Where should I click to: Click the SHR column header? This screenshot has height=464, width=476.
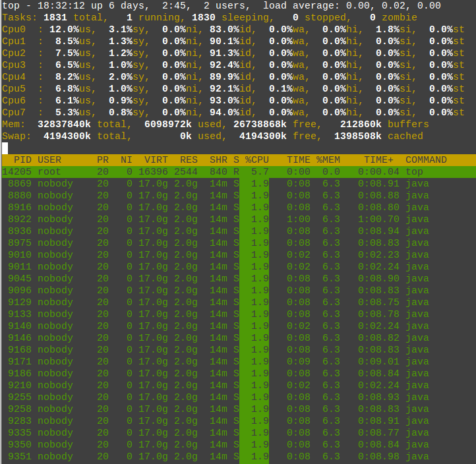[218, 159]
